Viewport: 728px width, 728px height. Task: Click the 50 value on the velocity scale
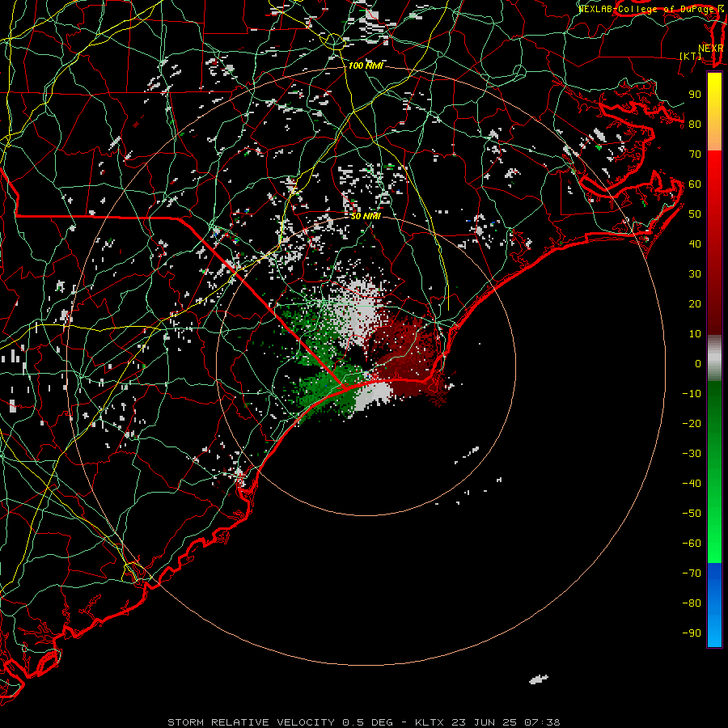click(695, 214)
